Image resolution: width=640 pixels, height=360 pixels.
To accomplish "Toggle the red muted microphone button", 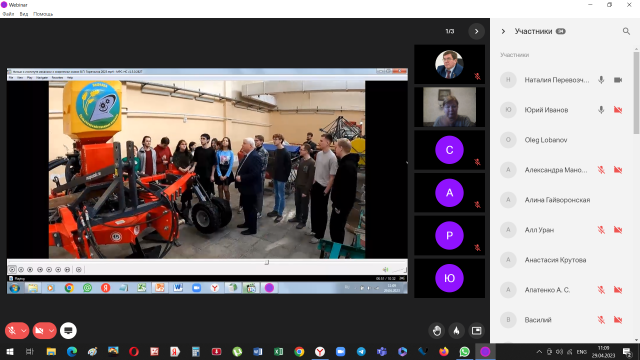I will tap(12, 331).
